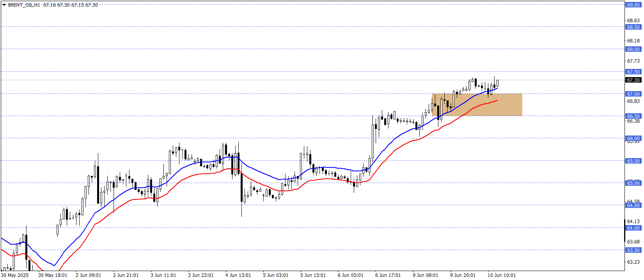Click the 9 Jun 08:01 time label
Viewport: 644px width, 280px height.
[426, 275]
